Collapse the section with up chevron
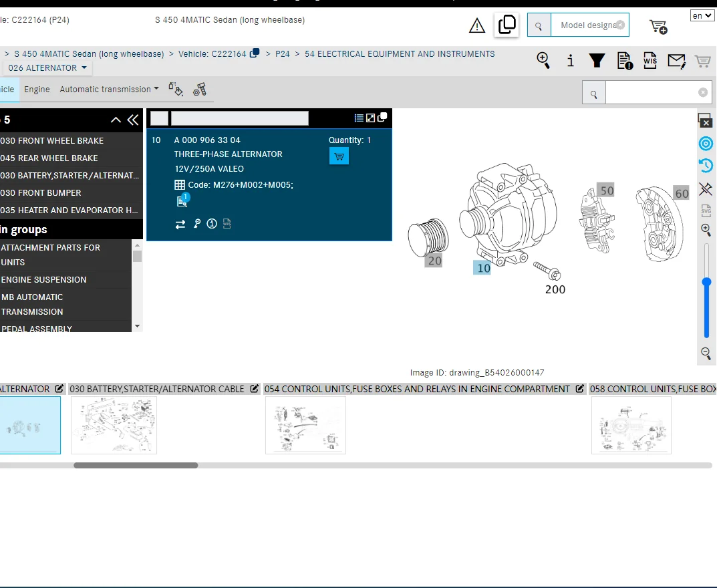The width and height of the screenshot is (717, 588). pos(116,120)
